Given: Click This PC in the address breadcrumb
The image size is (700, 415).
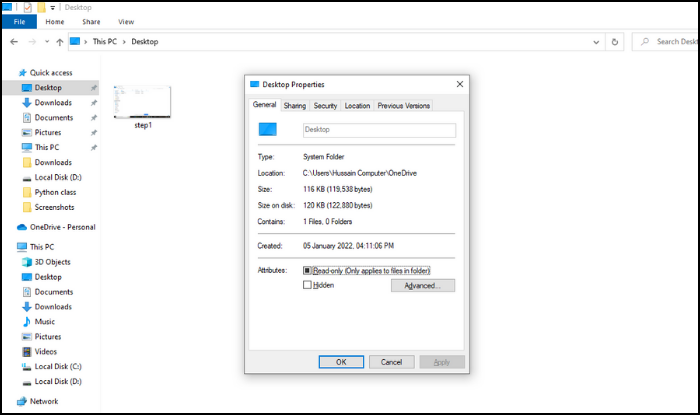Looking at the screenshot, I should pyautogui.click(x=104, y=42).
